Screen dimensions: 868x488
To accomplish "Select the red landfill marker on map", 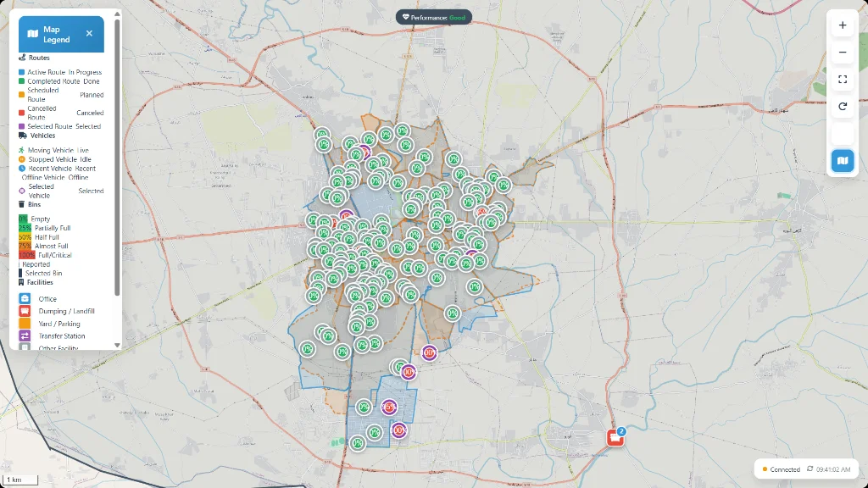I will point(615,438).
